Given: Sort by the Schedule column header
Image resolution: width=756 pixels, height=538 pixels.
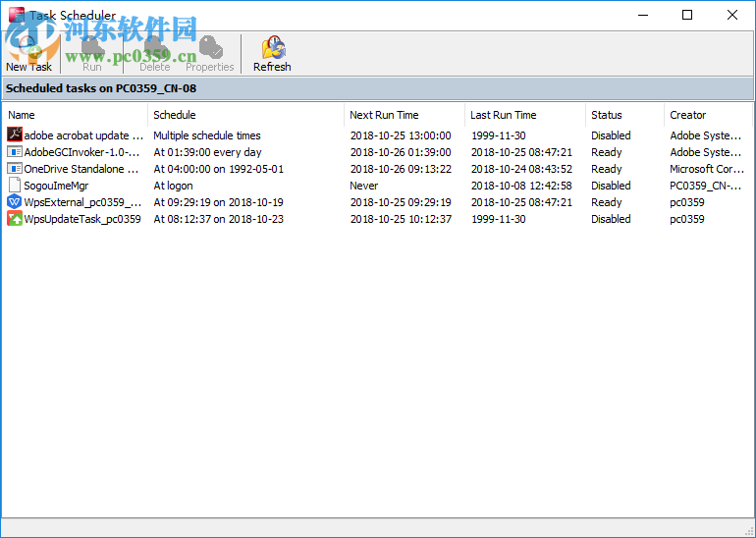Looking at the screenshot, I should pos(245,115).
